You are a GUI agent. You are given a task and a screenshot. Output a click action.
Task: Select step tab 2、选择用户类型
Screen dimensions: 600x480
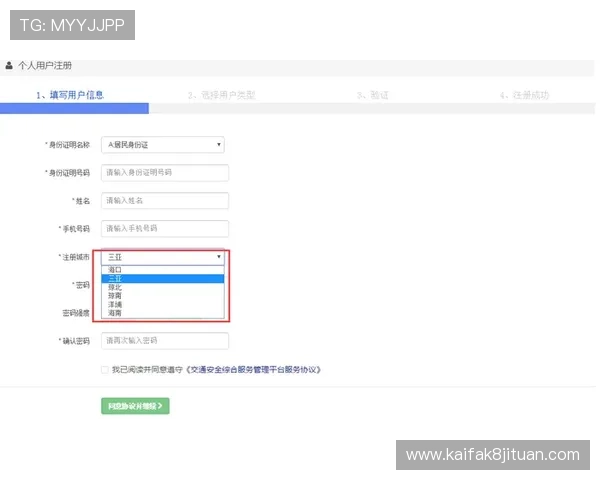222,95
